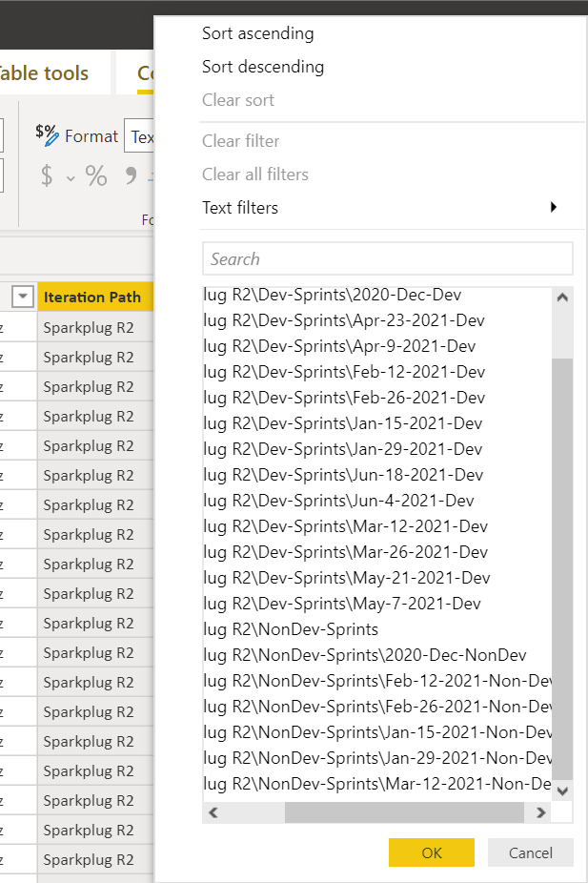Choose Sort descending option
The image size is (588, 883).
(263, 67)
